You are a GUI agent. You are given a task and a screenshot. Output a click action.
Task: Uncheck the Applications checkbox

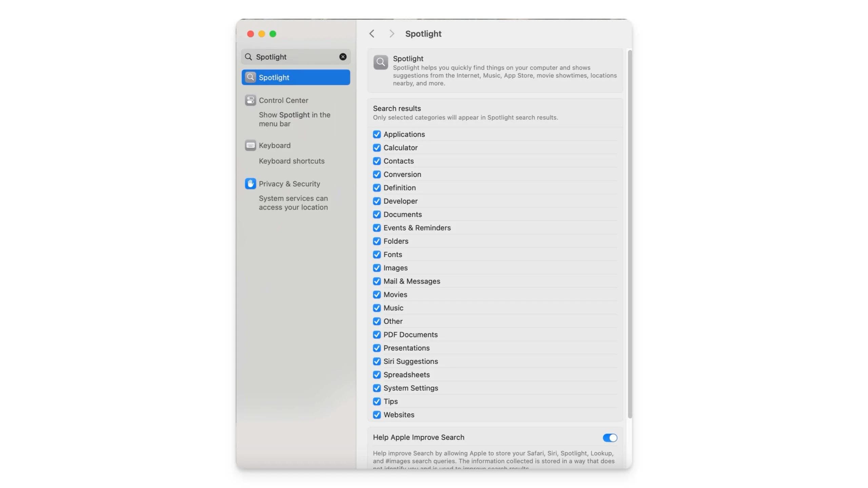pyautogui.click(x=377, y=134)
